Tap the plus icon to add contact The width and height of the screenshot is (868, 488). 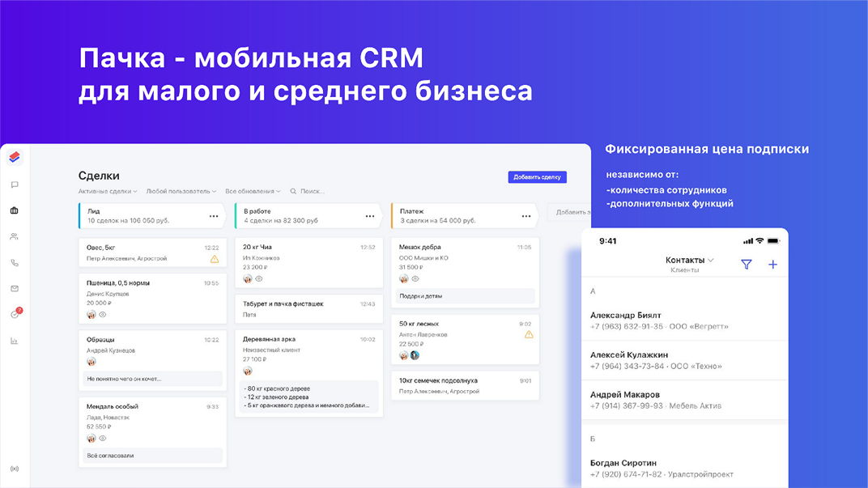pos(772,264)
